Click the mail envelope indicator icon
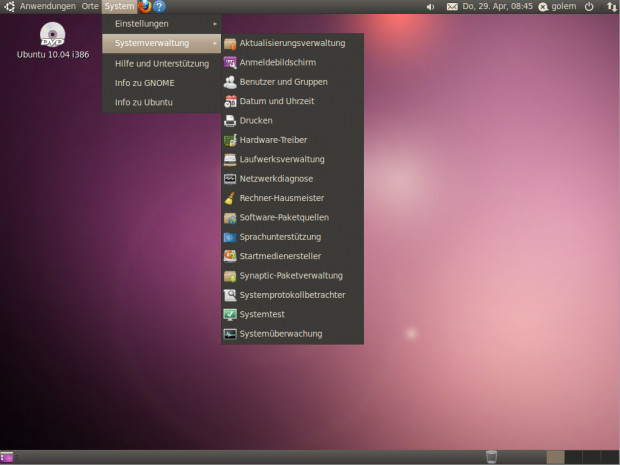The width and height of the screenshot is (620, 465). [x=452, y=6]
